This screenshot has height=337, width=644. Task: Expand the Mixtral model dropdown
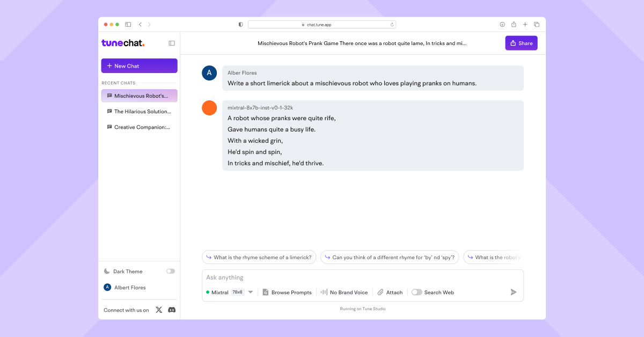250,292
